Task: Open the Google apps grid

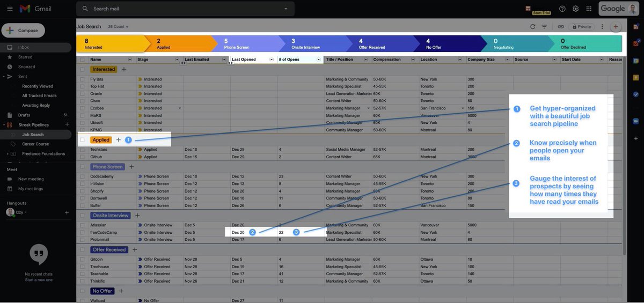Action: pyautogui.click(x=589, y=9)
